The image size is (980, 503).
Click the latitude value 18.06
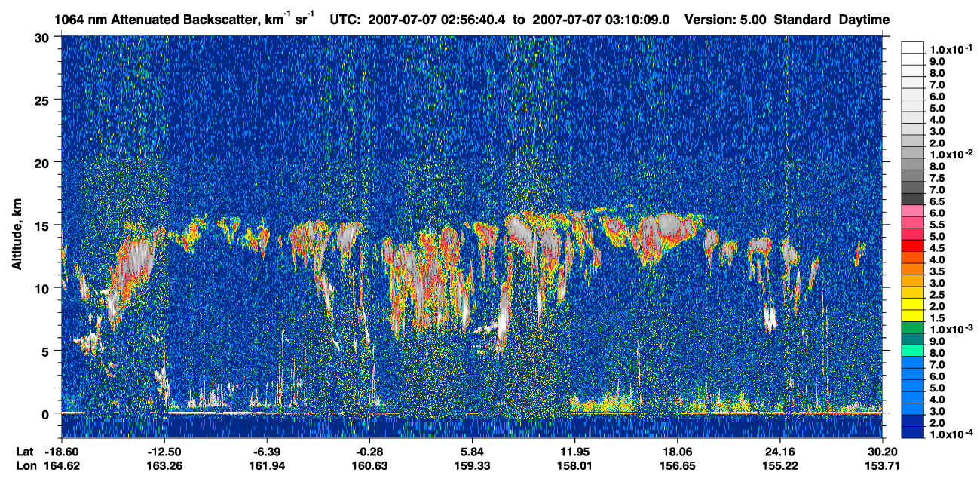pos(677,452)
